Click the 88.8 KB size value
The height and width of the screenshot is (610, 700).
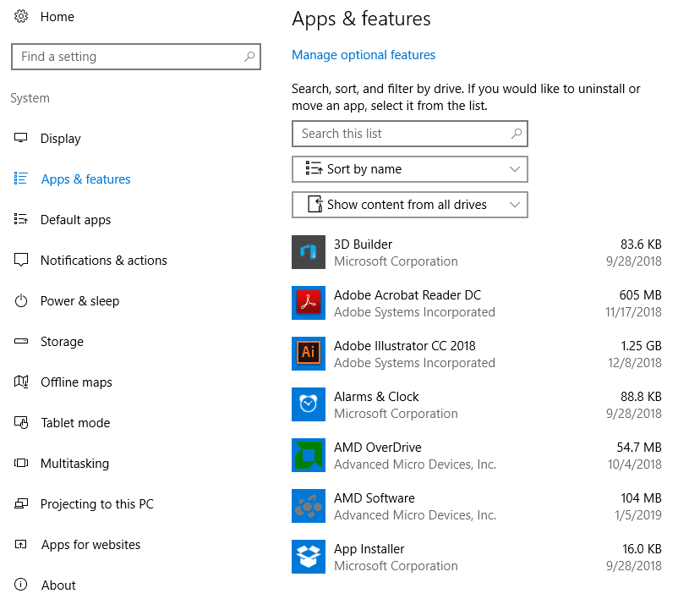pos(641,397)
